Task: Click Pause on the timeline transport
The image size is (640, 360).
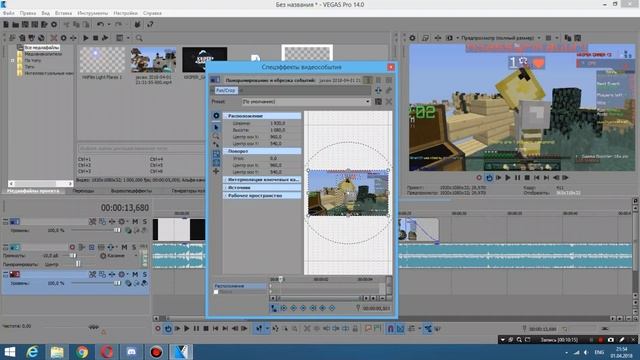Action: pos(196,329)
